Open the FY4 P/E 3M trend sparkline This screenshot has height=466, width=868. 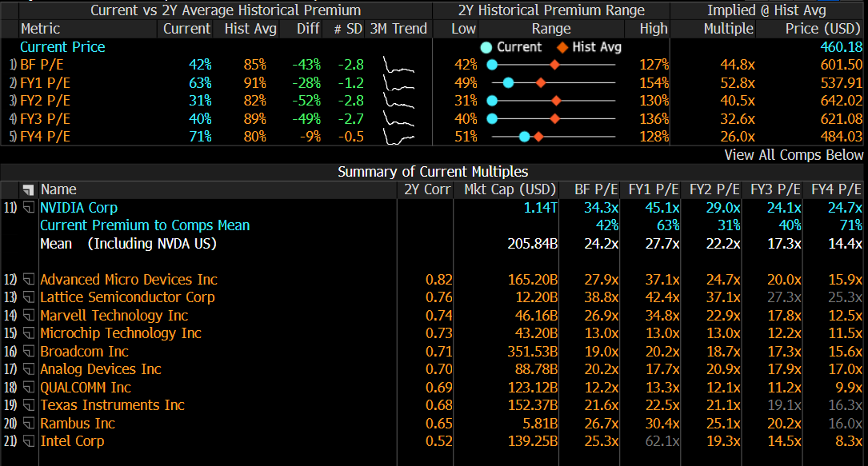coord(398,137)
